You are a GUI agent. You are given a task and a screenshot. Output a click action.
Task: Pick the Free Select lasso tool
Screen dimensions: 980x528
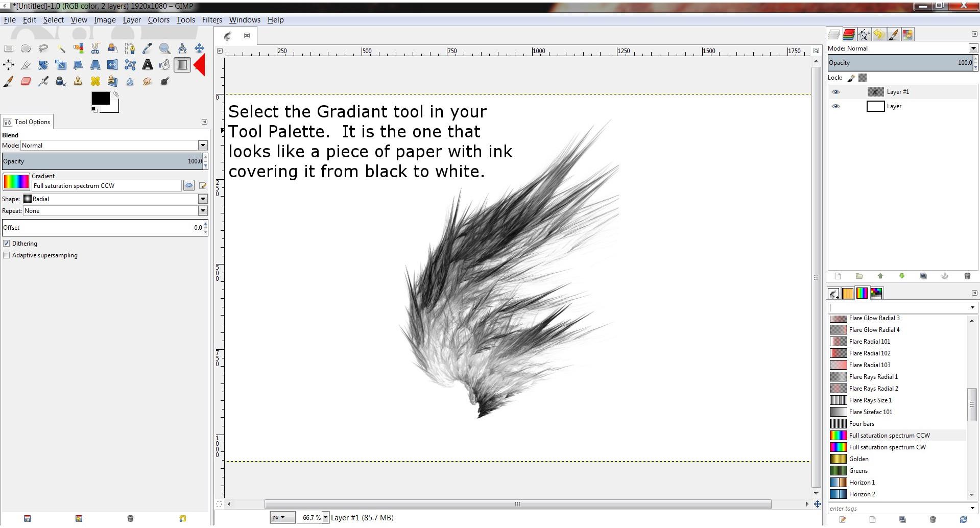pyautogui.click(x=43, y=49)
